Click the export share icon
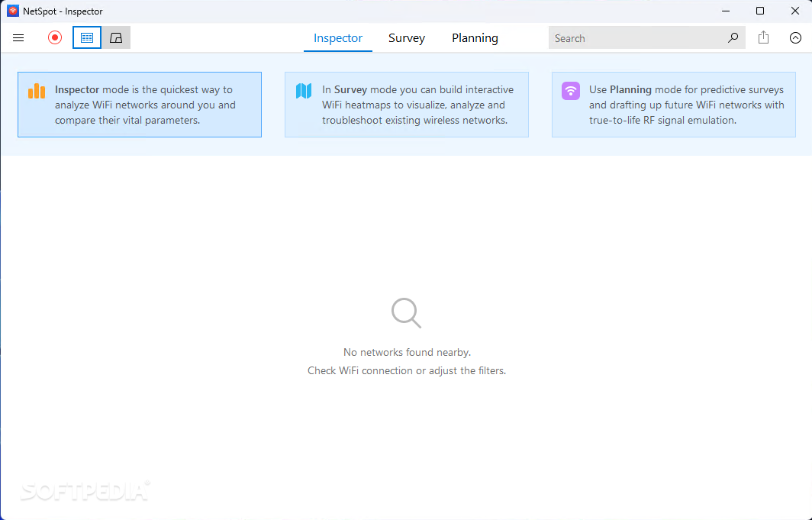The image size is (812, 520). pyautogui.click(x=763, y=37)
